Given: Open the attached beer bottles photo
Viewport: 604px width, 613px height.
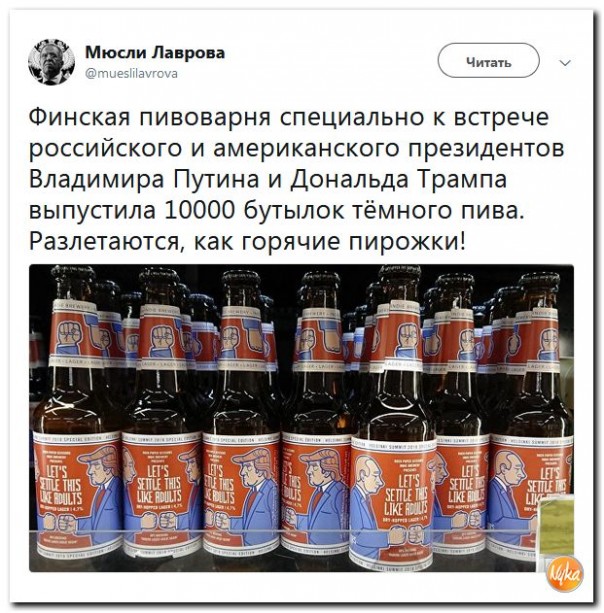Looking at the screenshot, I should point(301,418).
